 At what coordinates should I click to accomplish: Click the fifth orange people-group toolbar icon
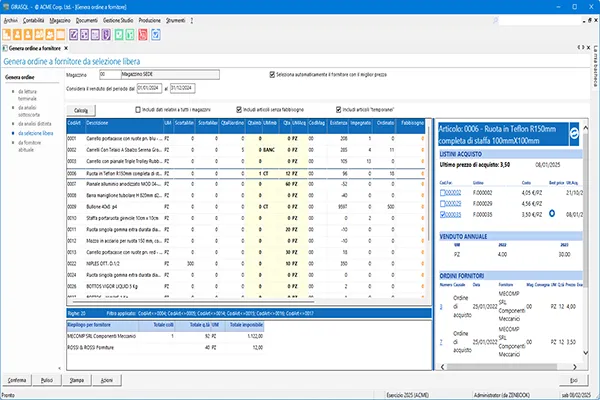(49, 34)
